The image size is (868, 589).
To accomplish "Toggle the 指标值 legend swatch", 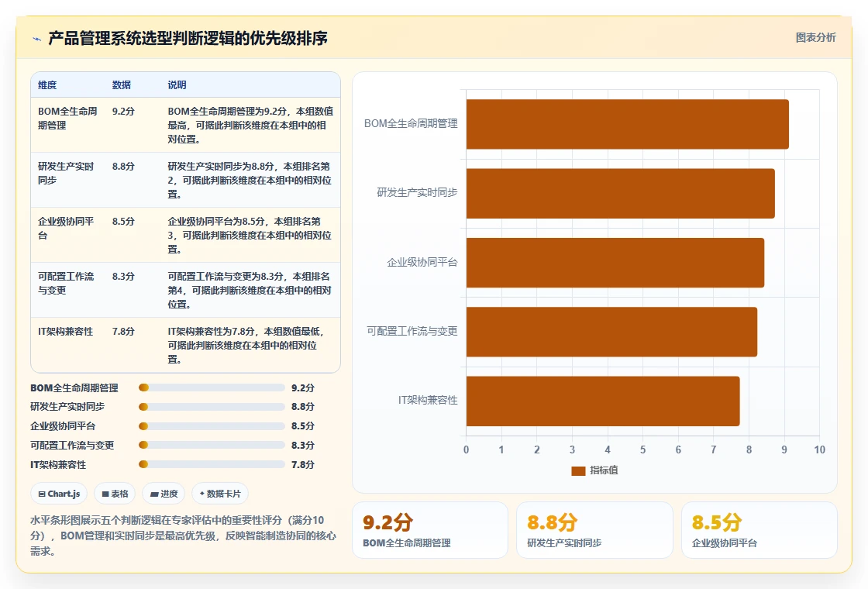I will (x=578, y=470).
